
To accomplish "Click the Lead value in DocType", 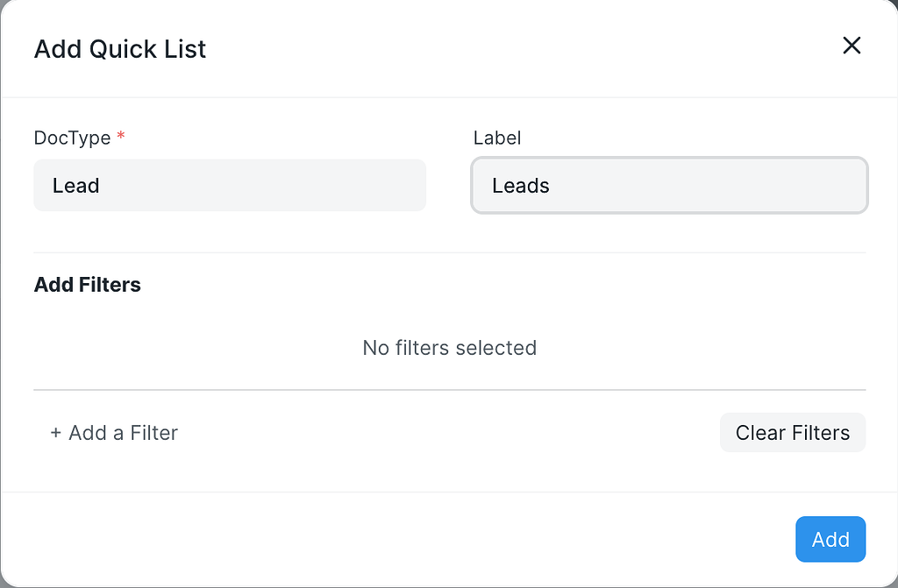I will tap(77, 185).
